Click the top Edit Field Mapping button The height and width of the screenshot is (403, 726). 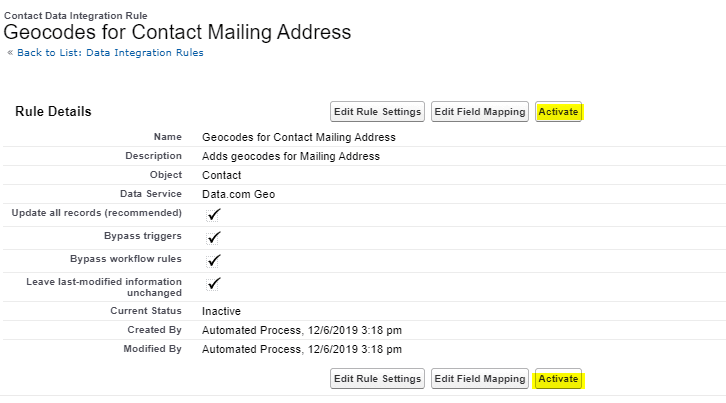click(480, 111)
